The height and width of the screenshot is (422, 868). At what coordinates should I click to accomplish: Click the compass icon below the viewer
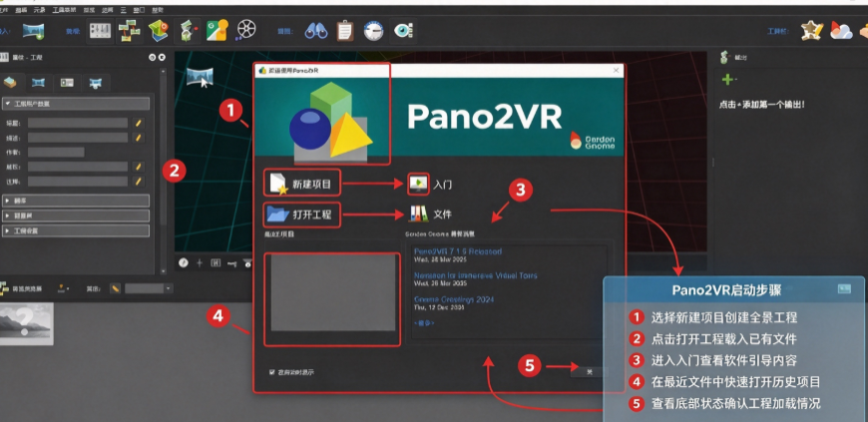click(x=184, y=263)
